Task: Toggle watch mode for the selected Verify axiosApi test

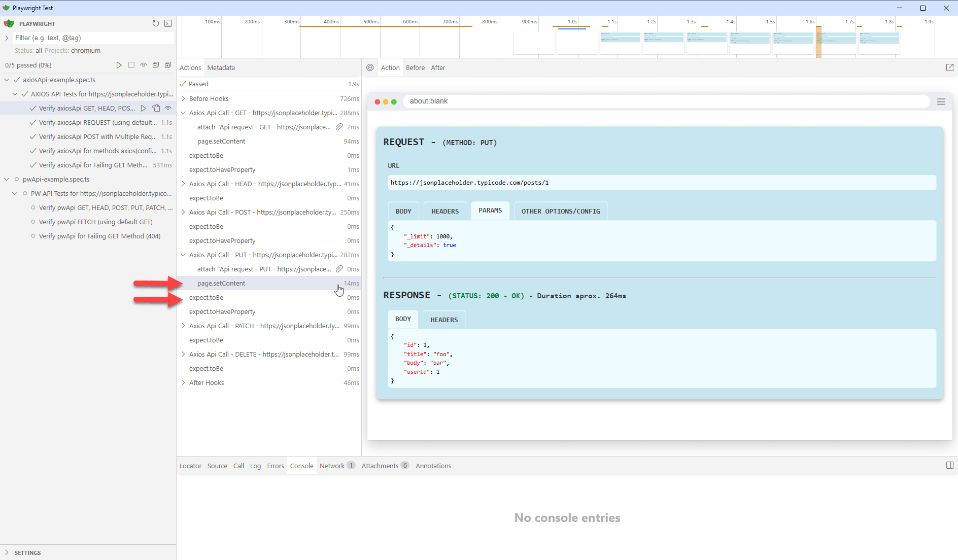Action: [x=168, y=108]
